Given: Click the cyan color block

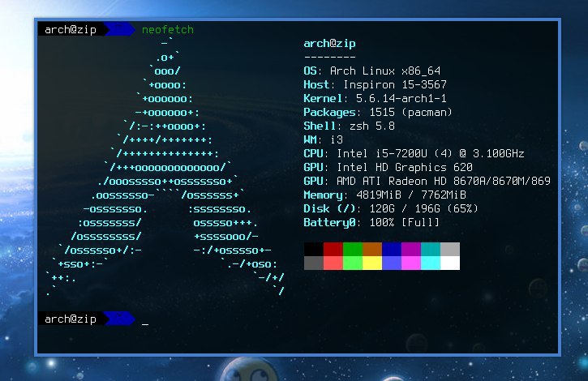Looking at the screenshot, I should tap(431, 263).
